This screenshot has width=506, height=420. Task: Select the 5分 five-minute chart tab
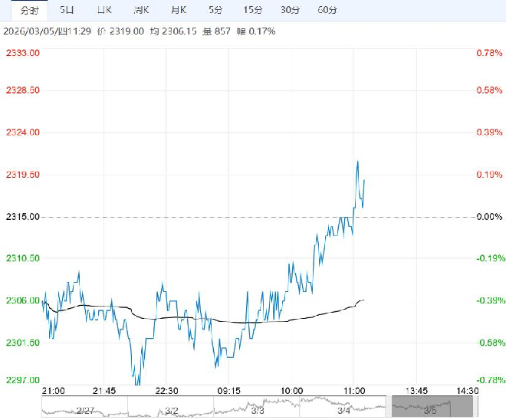click(215, 10)
